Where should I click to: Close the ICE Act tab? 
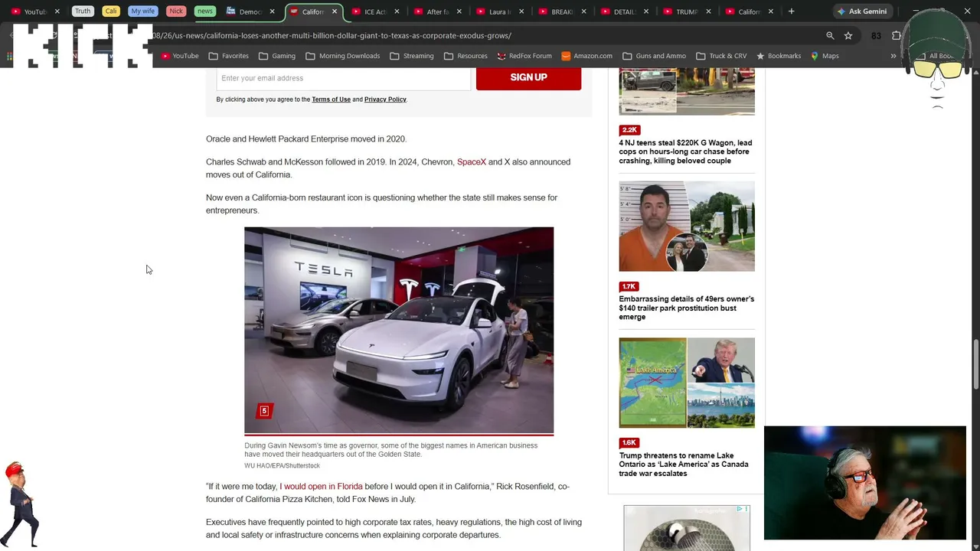click(x=397, y=11)
